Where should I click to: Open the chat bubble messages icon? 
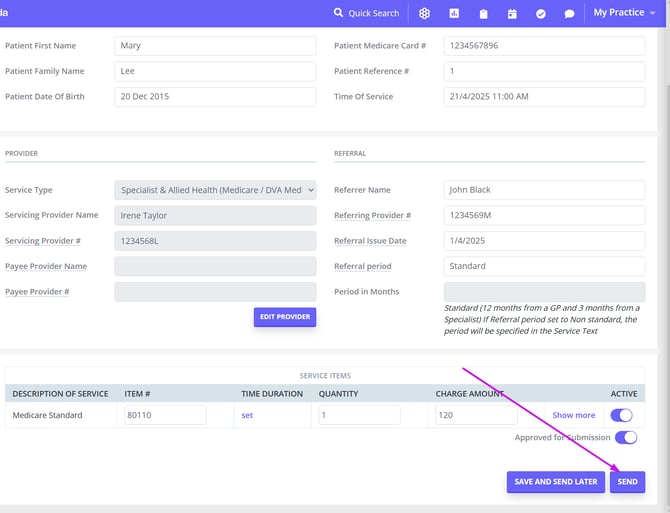[569, 13]
